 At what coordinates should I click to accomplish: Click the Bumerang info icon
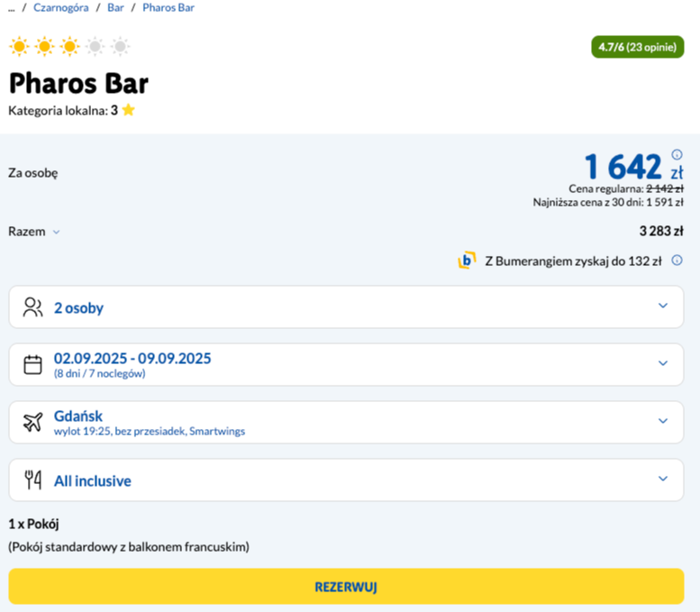coord(677,260)
